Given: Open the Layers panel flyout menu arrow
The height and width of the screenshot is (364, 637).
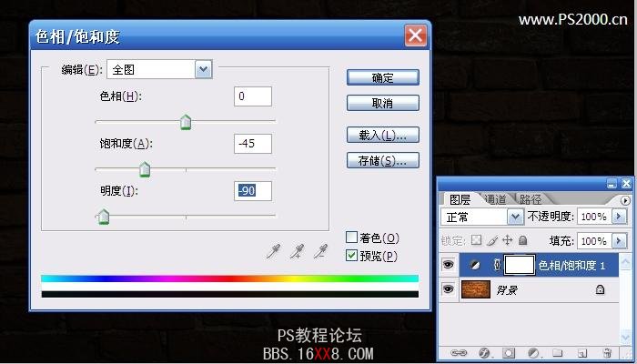Looking at the screenshot, I should click(x=626, y=200).
